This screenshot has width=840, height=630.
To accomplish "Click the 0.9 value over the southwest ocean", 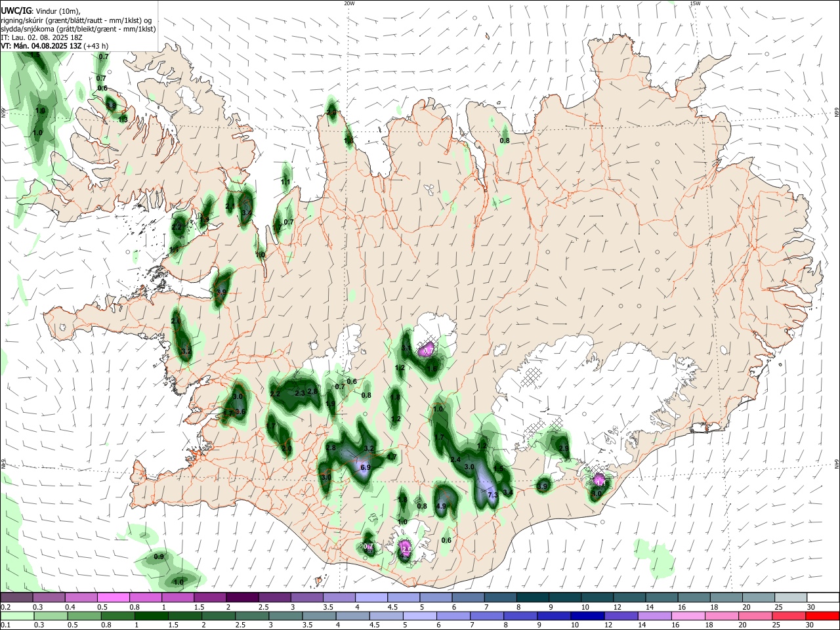I will click(x=159, y=556).
